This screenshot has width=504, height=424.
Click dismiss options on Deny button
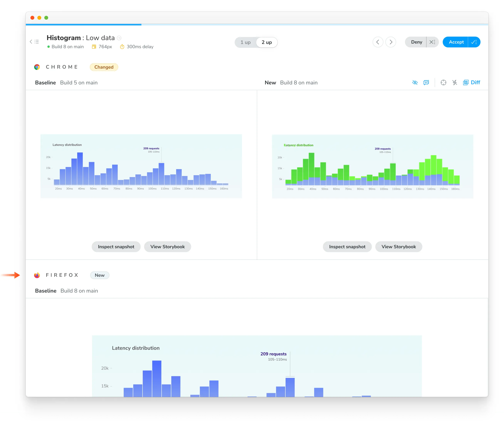(x=432, y=42)
